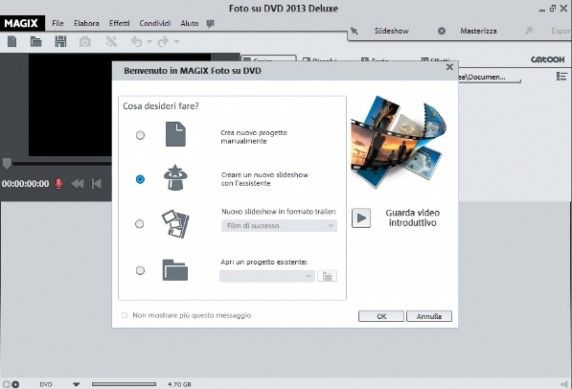Click the list view icon below Catooh
Screen dimensions: 572x389
point(561,76)
